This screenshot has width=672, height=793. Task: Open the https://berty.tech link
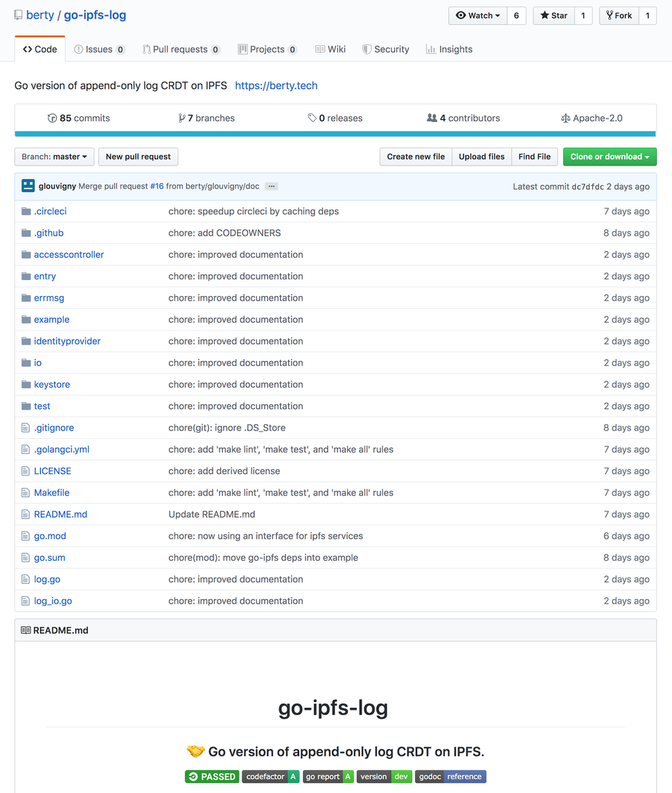pos(276,85)
